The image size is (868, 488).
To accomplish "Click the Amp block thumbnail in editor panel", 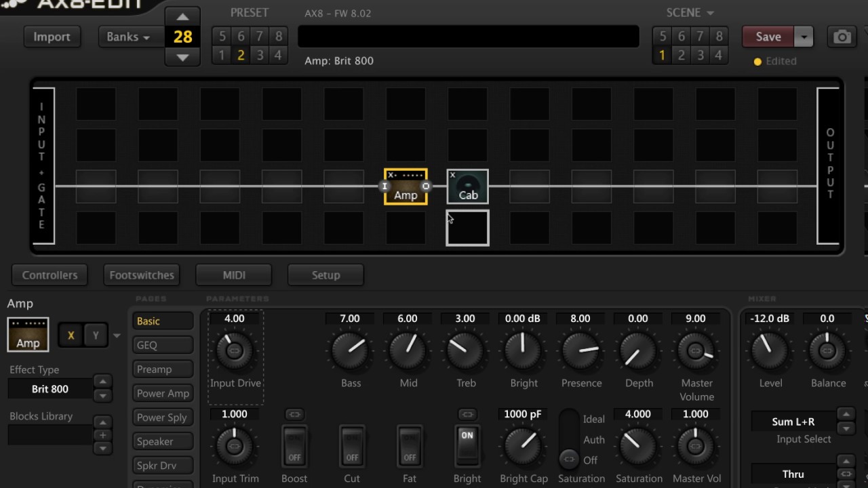I will [28, 334].
